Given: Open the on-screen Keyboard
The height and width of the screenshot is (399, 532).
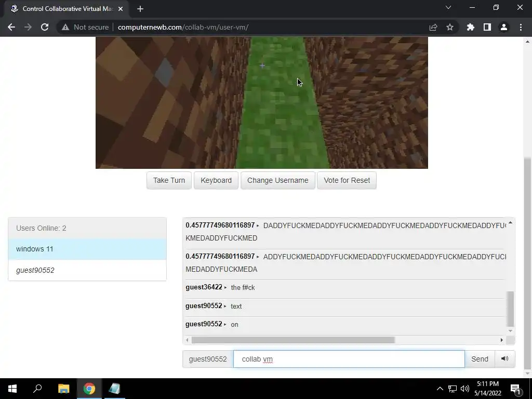Looking at the screenshot, I should (x=216, y=180).
